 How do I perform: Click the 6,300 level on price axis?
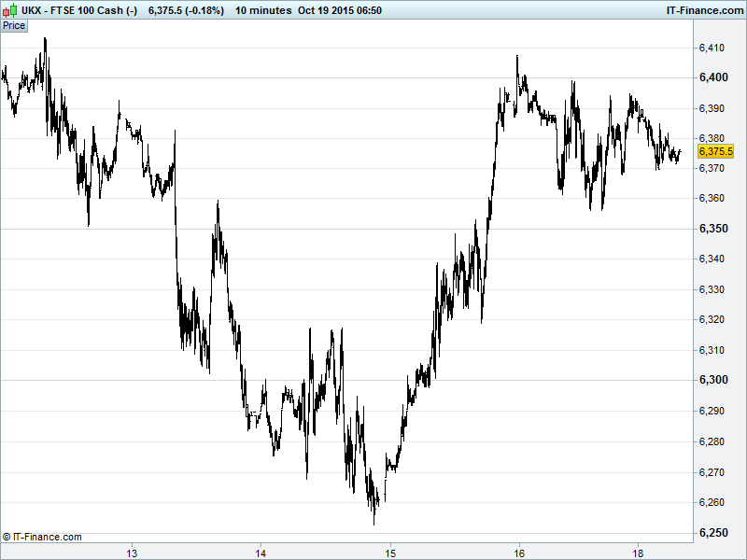[x=713, y=380]
